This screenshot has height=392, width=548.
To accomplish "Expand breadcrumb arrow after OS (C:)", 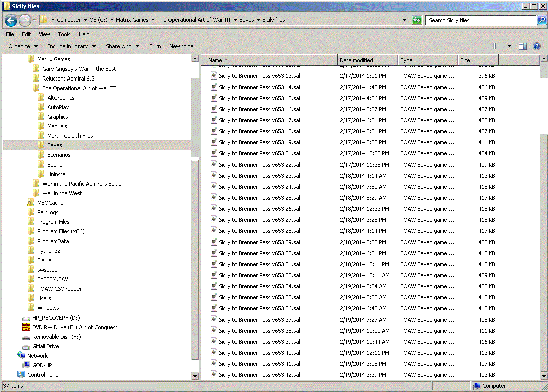I will point(112,20).
